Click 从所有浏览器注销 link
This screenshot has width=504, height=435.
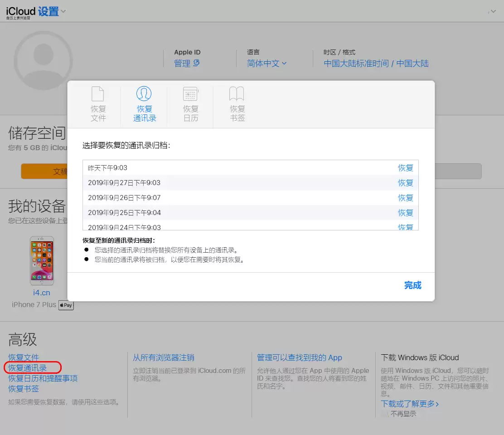point(164,357)
